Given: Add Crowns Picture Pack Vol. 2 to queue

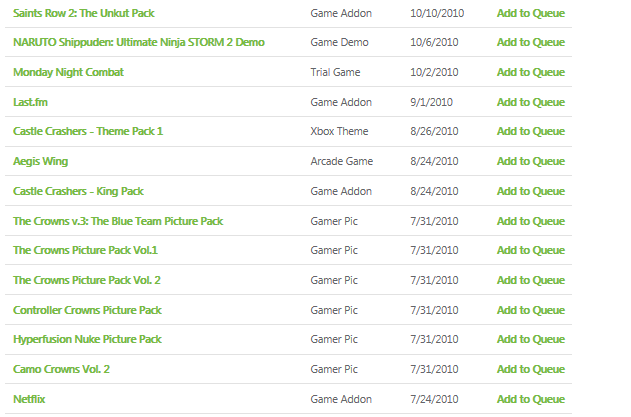Looking at the screenshot, I should [x=531, y=280].
